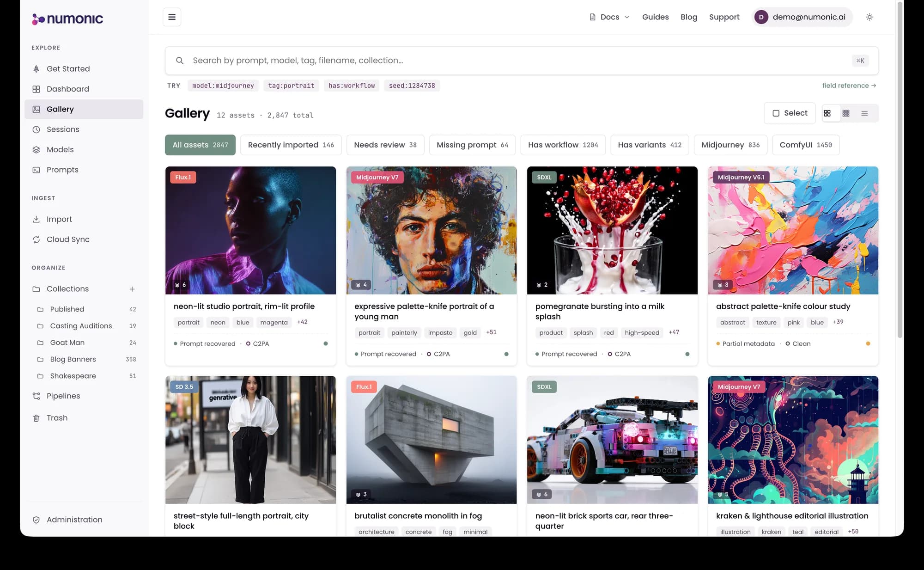
Task: Open Prompts in sidebar
Action: [84, 170]
